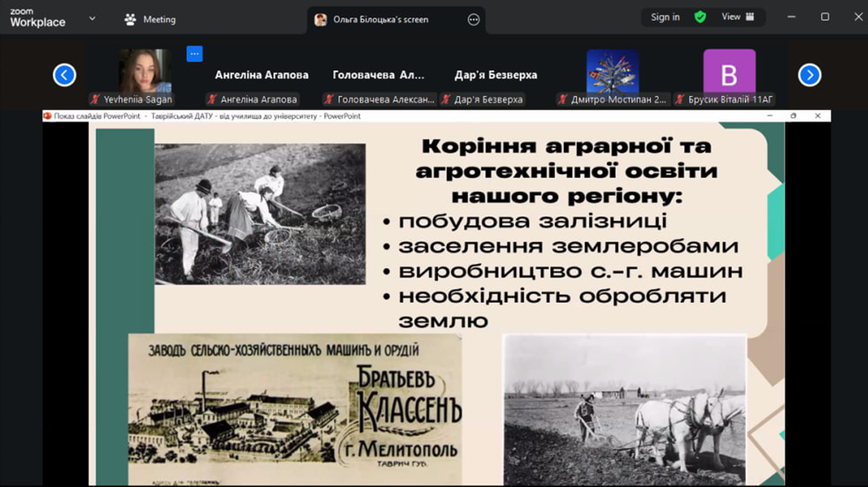868x487 pixels.
Task: Click the green security shield icon
Action: click(x=700, y=17)
